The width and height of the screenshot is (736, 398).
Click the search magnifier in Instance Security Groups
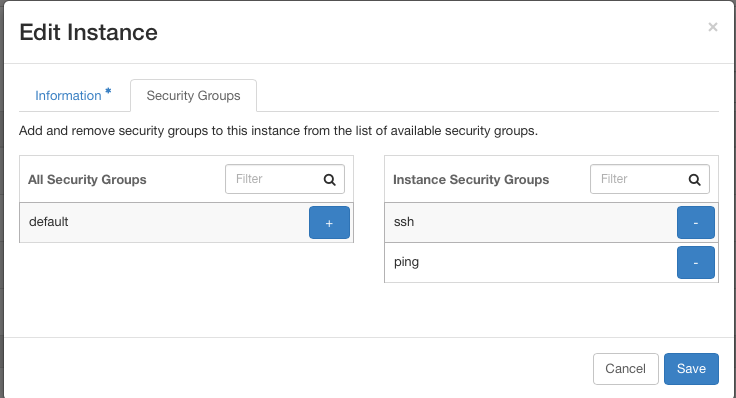tap(695, 179)
